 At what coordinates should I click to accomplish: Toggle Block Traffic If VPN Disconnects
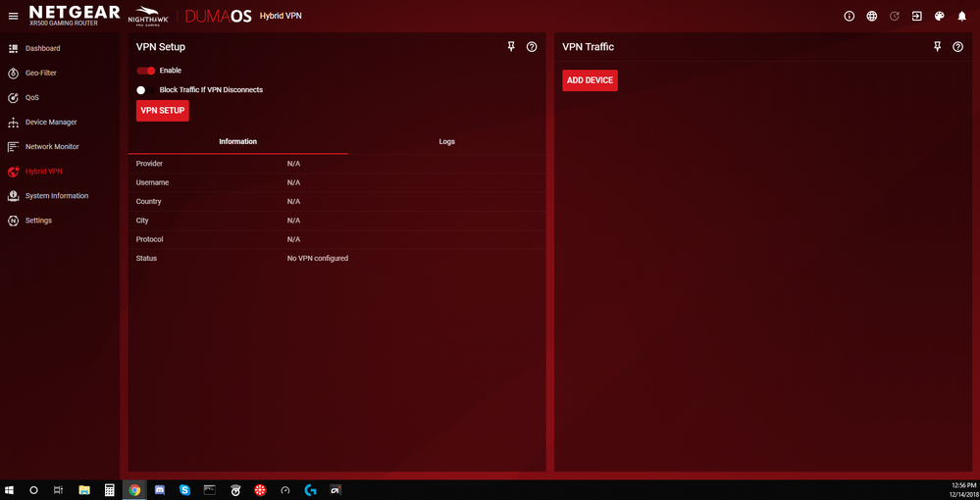146,90
